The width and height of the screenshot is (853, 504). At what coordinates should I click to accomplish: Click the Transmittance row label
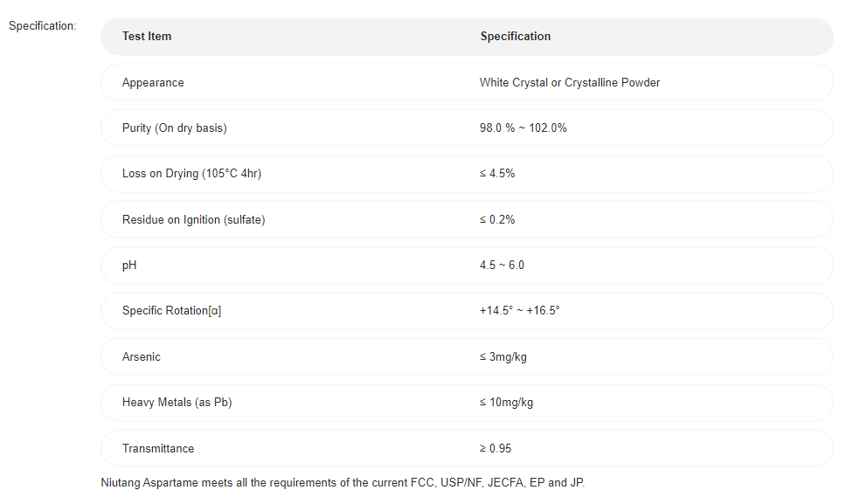click(158, 449)
